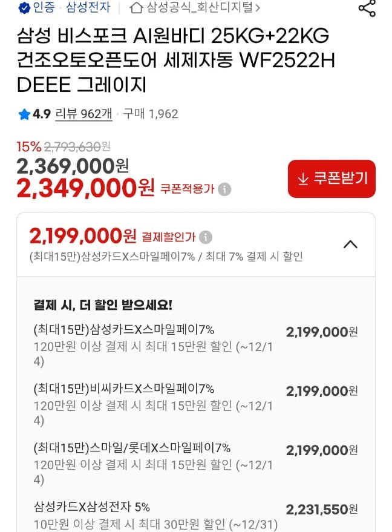Select 삼성카드X삼성전자 5% discount option
The width and height of the screenshot is (392, 532).
195,516
